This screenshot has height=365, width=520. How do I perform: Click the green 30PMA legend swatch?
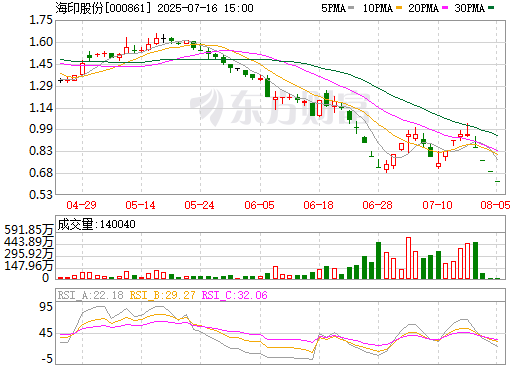[x=491, y=8]
